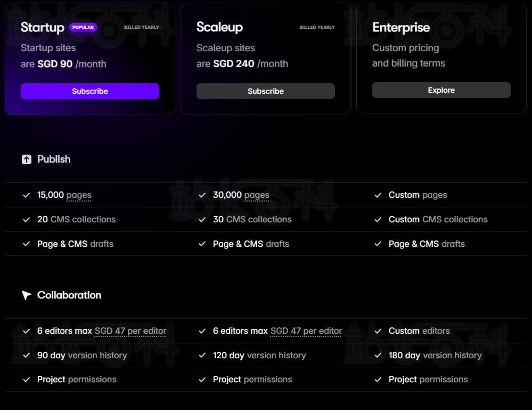Click underlined pages term under 15,000
Image resolution: width=532 pixels, height=410 pixels.
click(x=79, y=195)
